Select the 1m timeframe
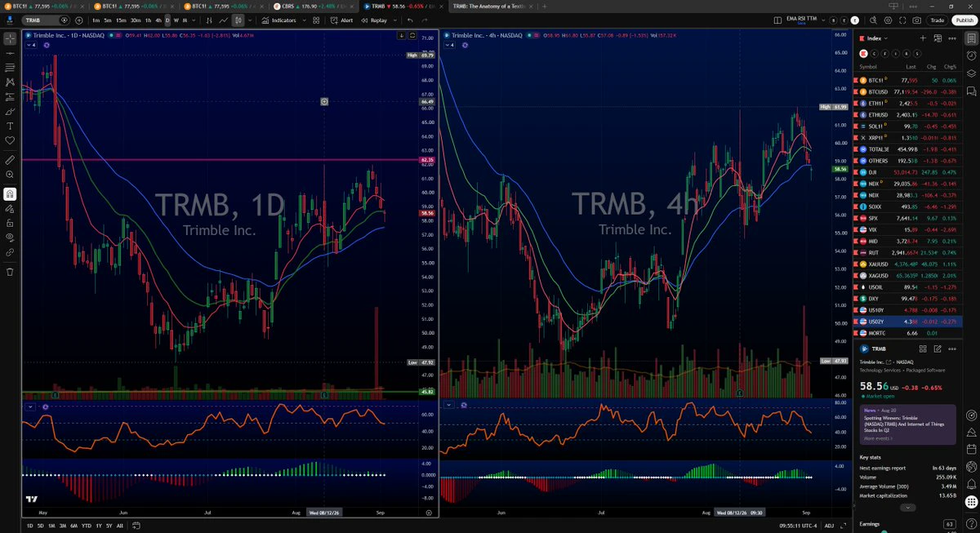Screen dimensions: 980x533 click(x=96, y=20)
